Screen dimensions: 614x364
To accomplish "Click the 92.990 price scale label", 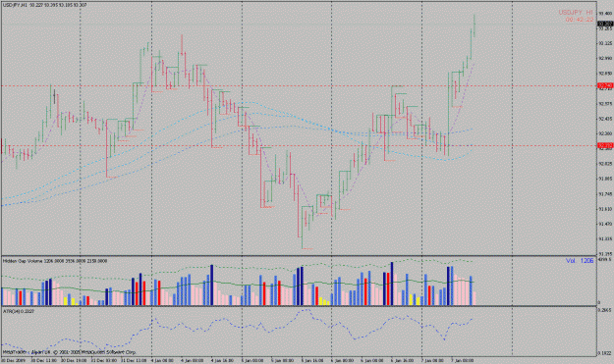I will coord(605,58).
